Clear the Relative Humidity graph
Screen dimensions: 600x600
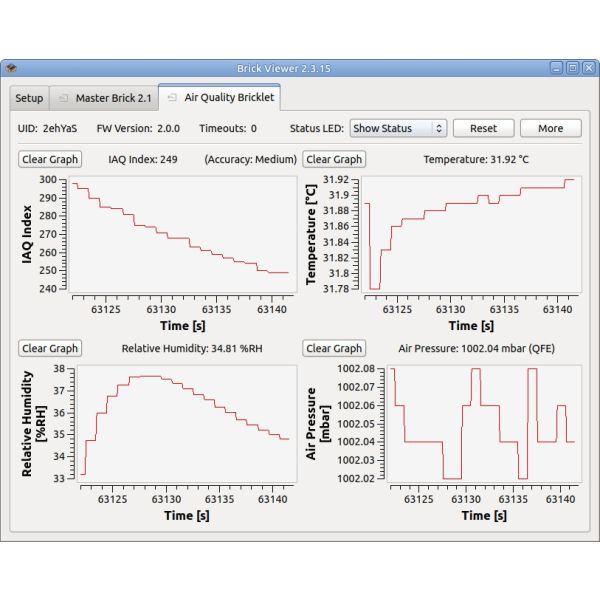click(50, 348)
